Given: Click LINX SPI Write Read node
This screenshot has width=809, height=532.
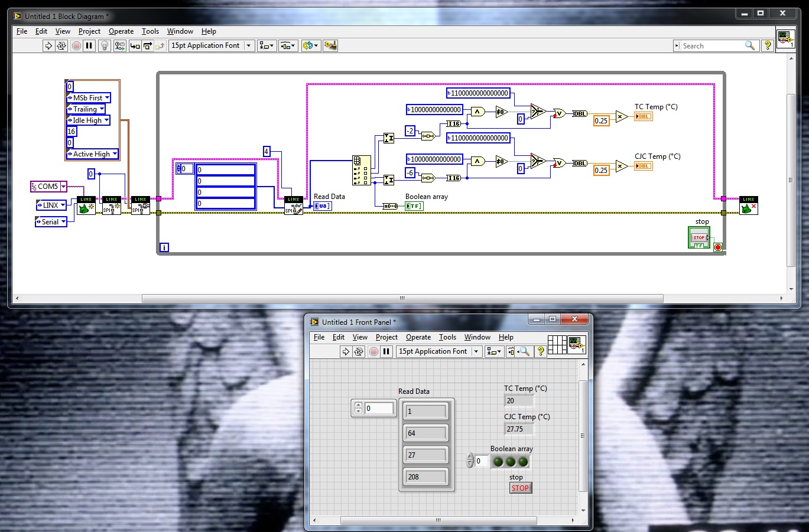Looking at the screenshot, I should point(294,205).
